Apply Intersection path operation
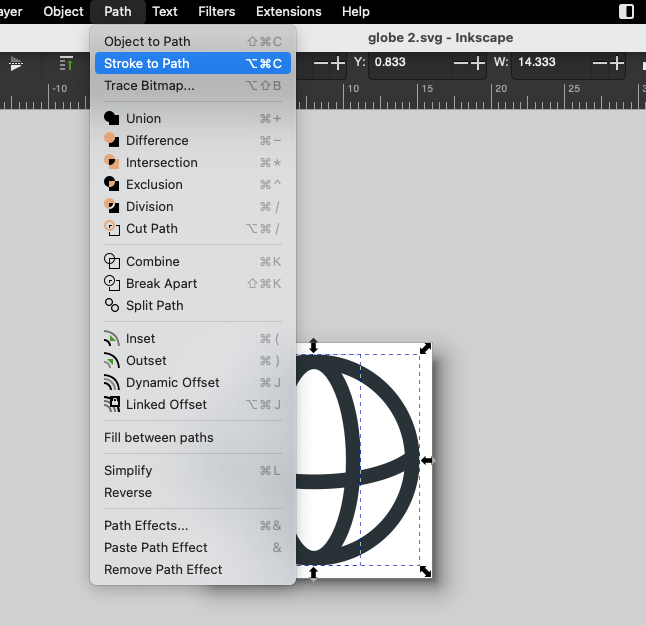The width and height of the screenshot is (646, 626). pyautogui.click(x=193, y=162)
